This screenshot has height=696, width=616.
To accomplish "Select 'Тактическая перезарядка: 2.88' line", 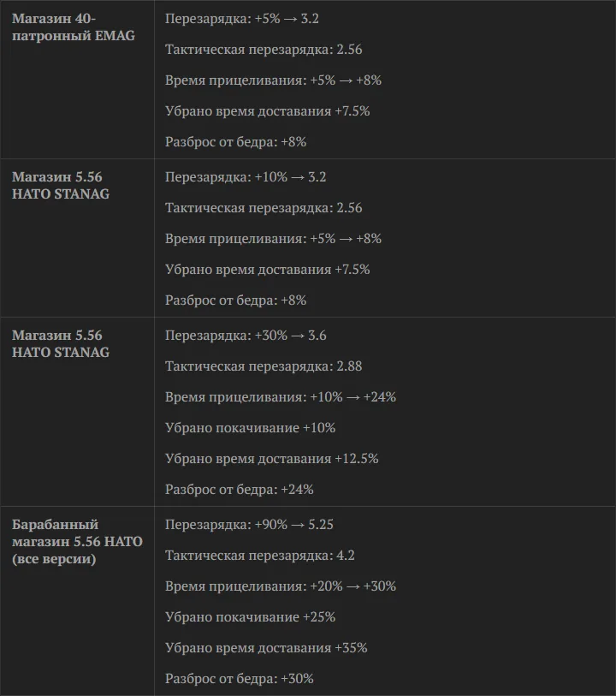I will (264, 366).
